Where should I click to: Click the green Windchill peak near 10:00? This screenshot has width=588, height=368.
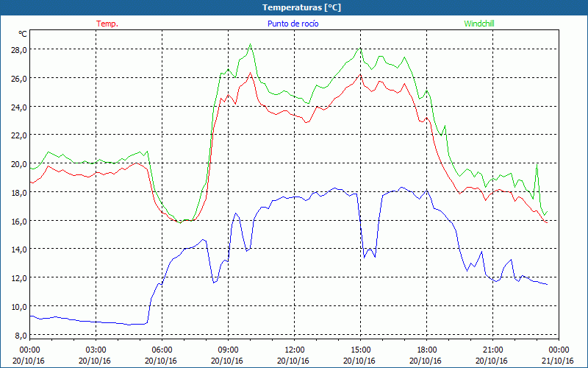click(x=250, y=44)
